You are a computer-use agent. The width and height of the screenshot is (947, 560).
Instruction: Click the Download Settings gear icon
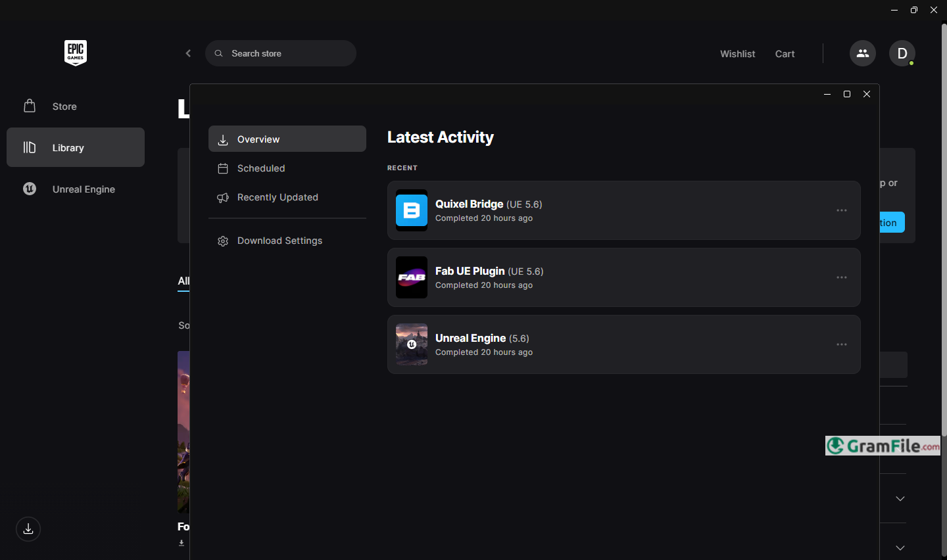[223, 241]
